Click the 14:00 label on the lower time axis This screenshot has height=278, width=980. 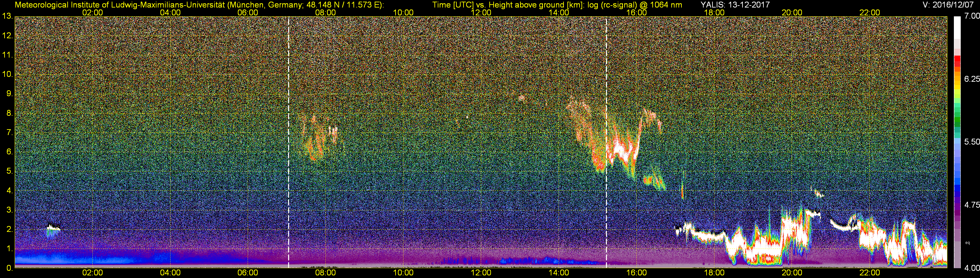tap(559, 273)
